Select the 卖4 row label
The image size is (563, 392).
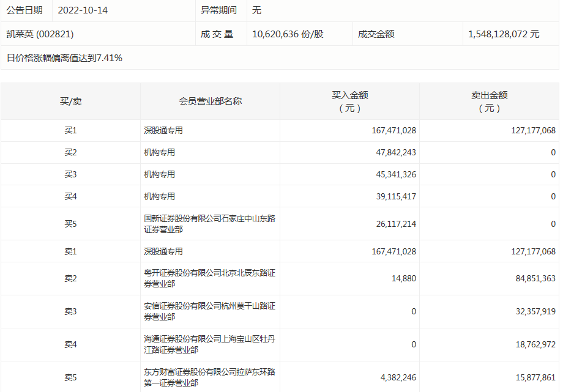point(71,345)
